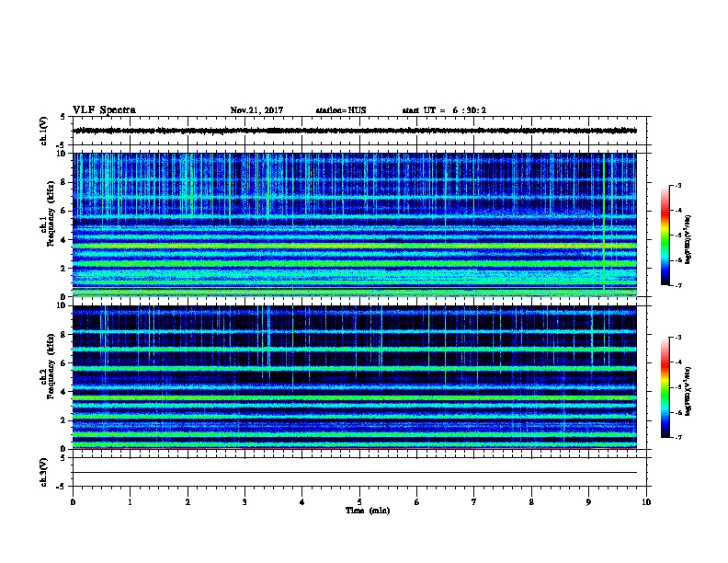The width and height of the screenshot is (728, 563).
Task: Click the "7" tick on the time axis
Action: pyautogui.click(x=474, y=502)
